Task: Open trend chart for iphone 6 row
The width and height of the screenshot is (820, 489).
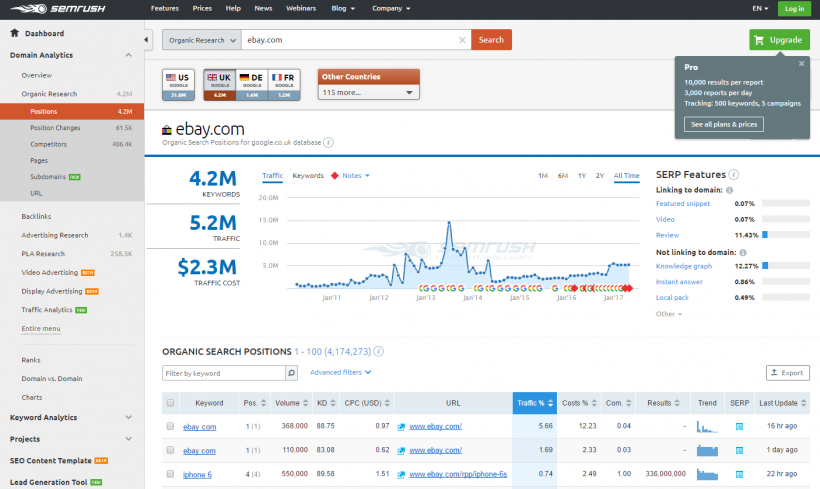Action: coord(707,474)
